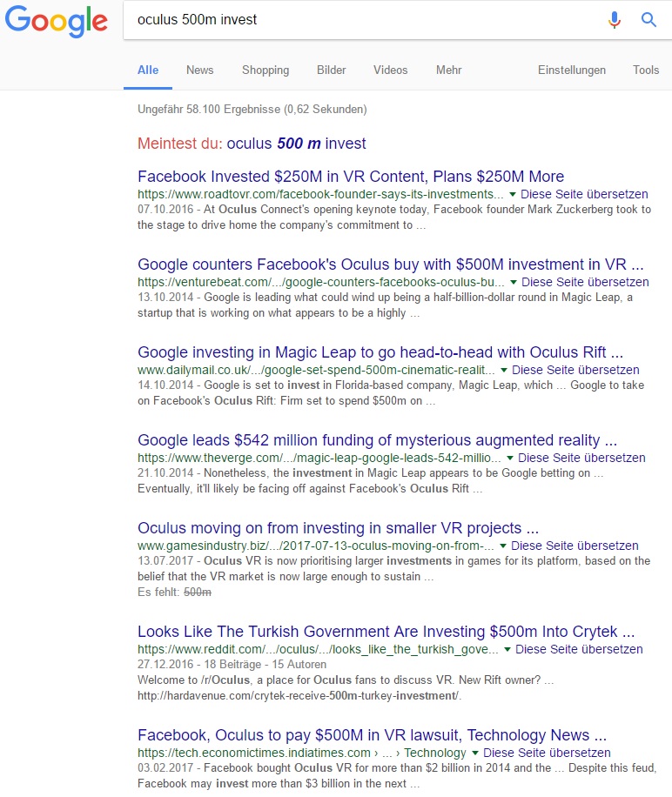
Task: Select the Alle tab
Action: 148,70
